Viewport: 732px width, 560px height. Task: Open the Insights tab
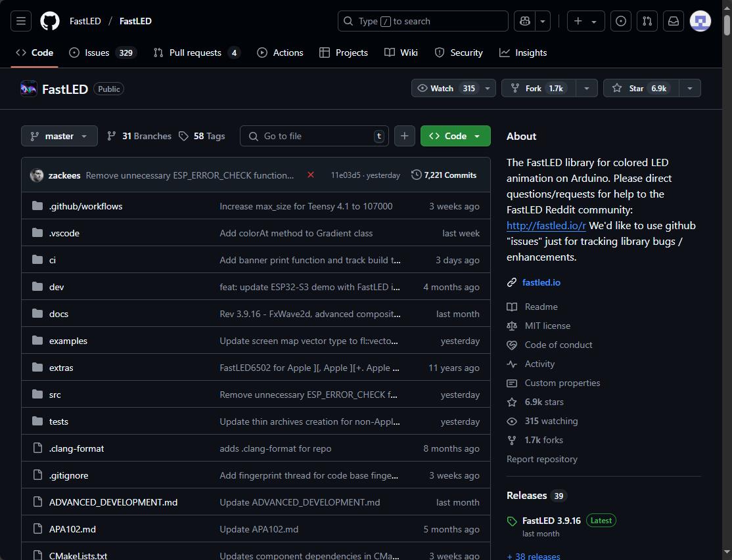click(x=523, y=53)
